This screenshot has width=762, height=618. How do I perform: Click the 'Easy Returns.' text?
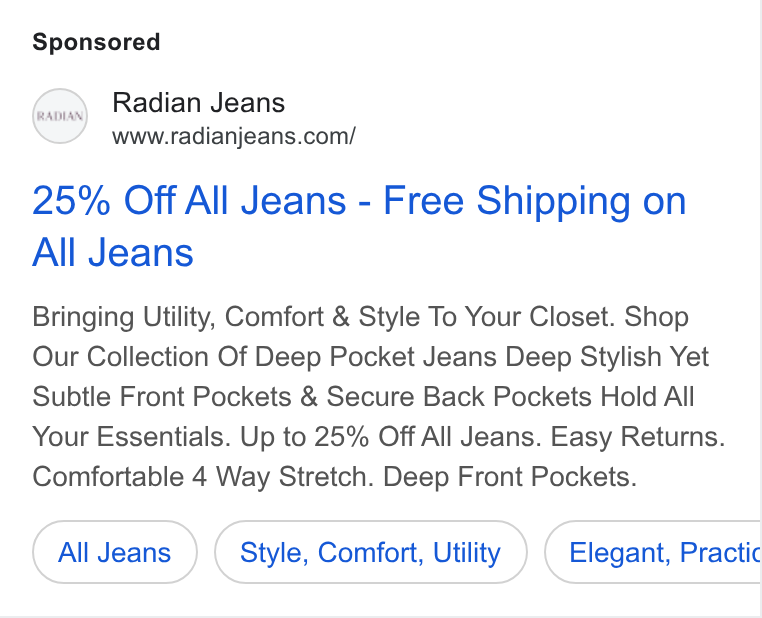pos(638,436)
